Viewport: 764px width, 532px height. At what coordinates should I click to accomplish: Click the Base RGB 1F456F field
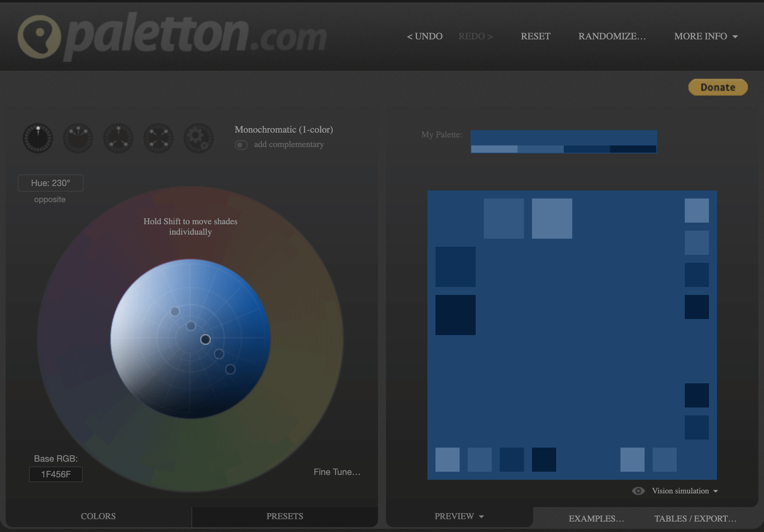pyautogui.click(x=56, y=474)
